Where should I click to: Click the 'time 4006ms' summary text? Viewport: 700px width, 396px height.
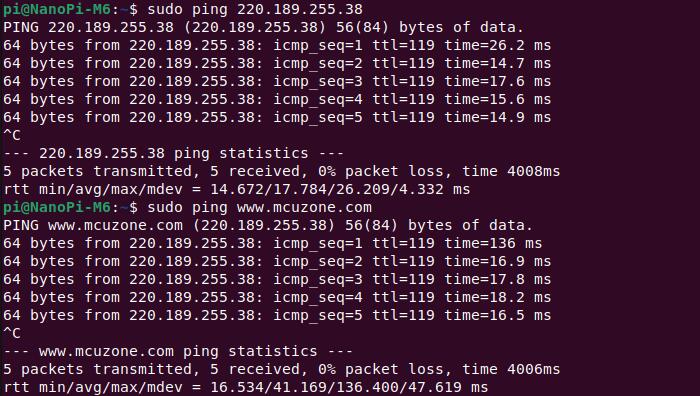[511, 369]
